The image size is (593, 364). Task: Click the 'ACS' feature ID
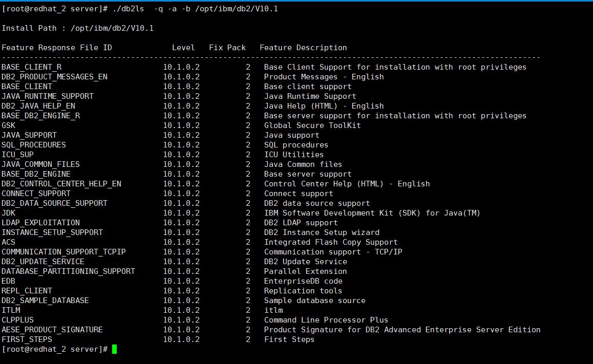[x=8, y=242]
